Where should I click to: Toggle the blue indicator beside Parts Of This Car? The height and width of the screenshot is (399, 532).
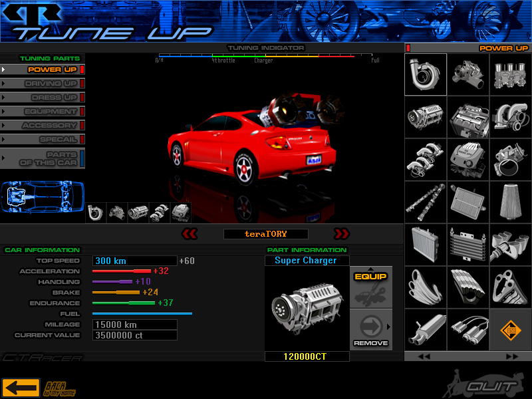pyautogui.click(x=82, y=159)
